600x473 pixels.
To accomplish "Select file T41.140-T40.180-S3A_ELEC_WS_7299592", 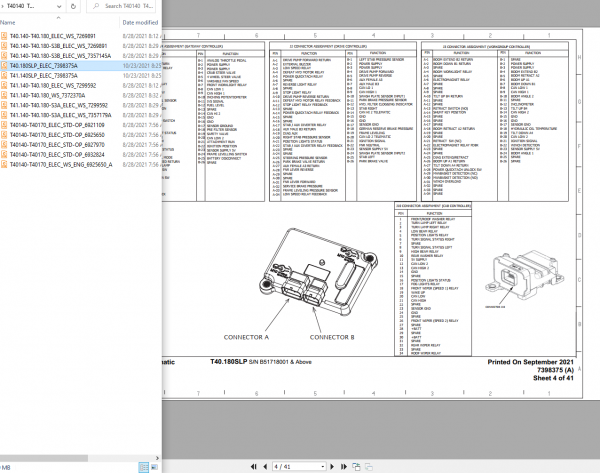I will [x=59, y=105].
